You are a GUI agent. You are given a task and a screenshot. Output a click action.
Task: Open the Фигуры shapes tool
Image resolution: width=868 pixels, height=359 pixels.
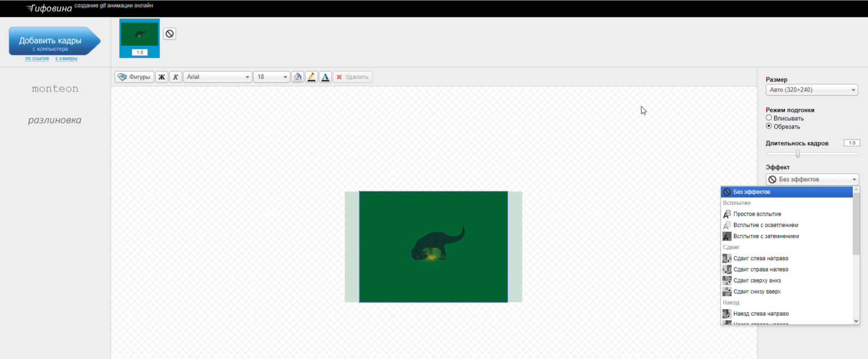pos(134,77)
